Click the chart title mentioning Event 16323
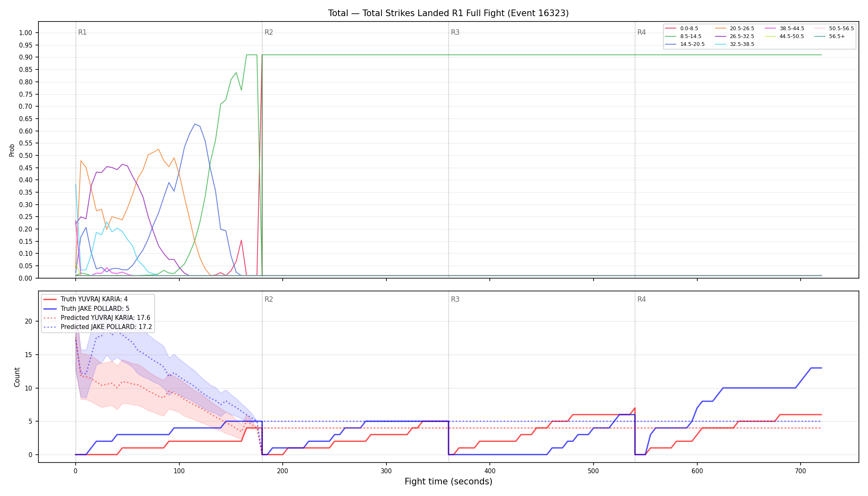The width and height of the screenshot is (868, 496). [448, 13]
